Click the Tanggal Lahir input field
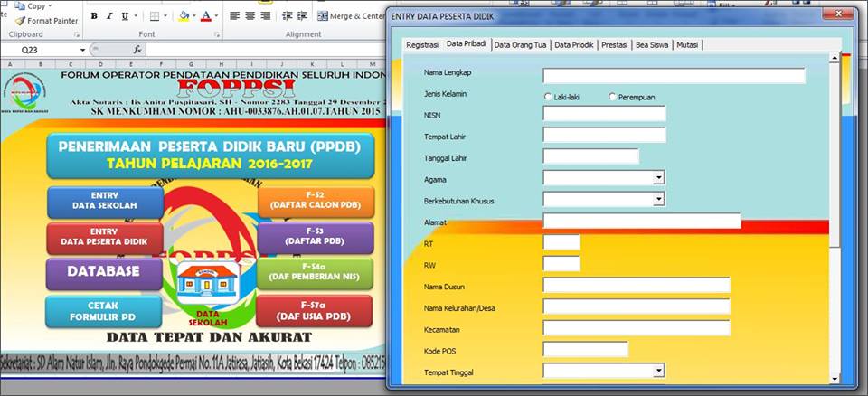Screen dimensions: 868x396 point(590,156)
